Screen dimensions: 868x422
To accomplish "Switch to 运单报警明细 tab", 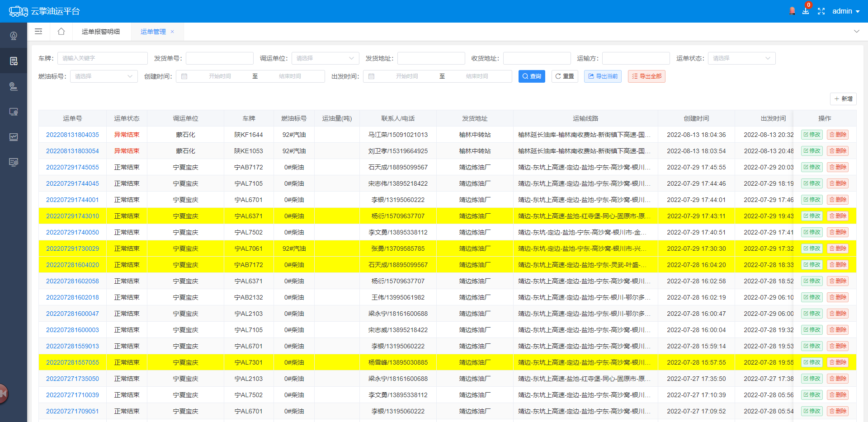I will 100,32.
